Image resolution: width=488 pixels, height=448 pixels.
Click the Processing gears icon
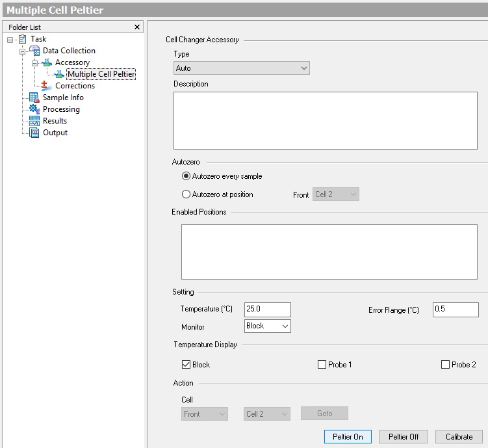click(x=34, y=109)
